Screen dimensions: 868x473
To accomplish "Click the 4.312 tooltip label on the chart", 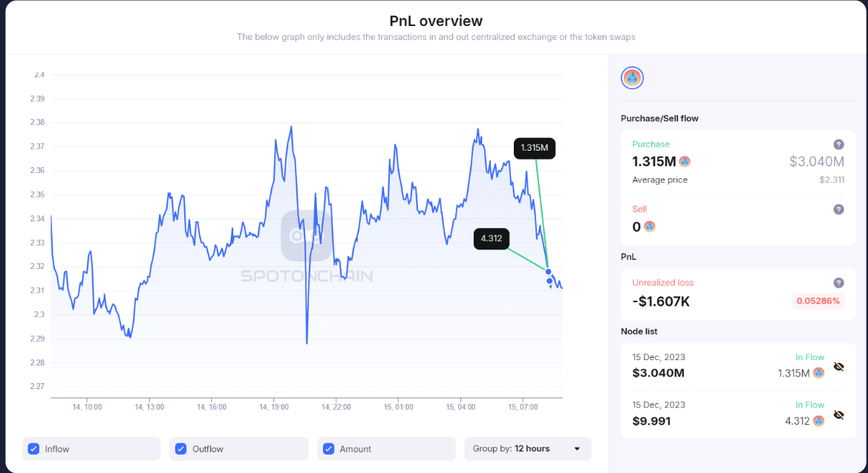I will point(492,238).
